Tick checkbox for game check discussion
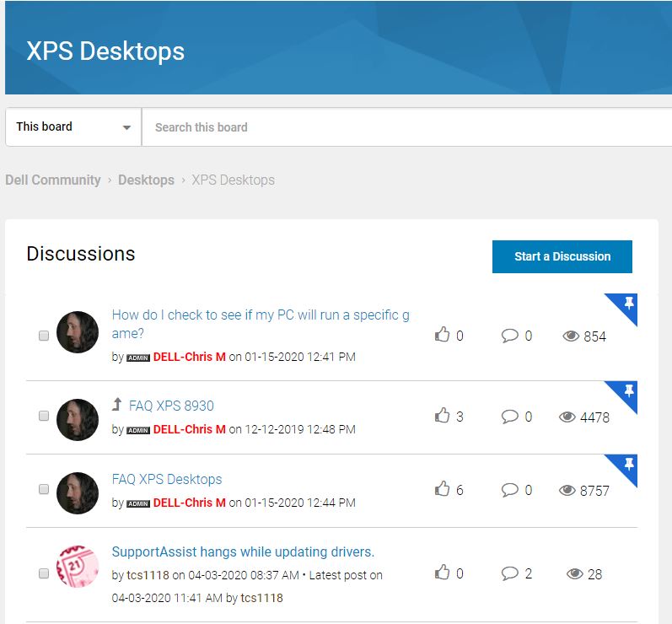This screenshot has height=624, width=672. point(44,336)
